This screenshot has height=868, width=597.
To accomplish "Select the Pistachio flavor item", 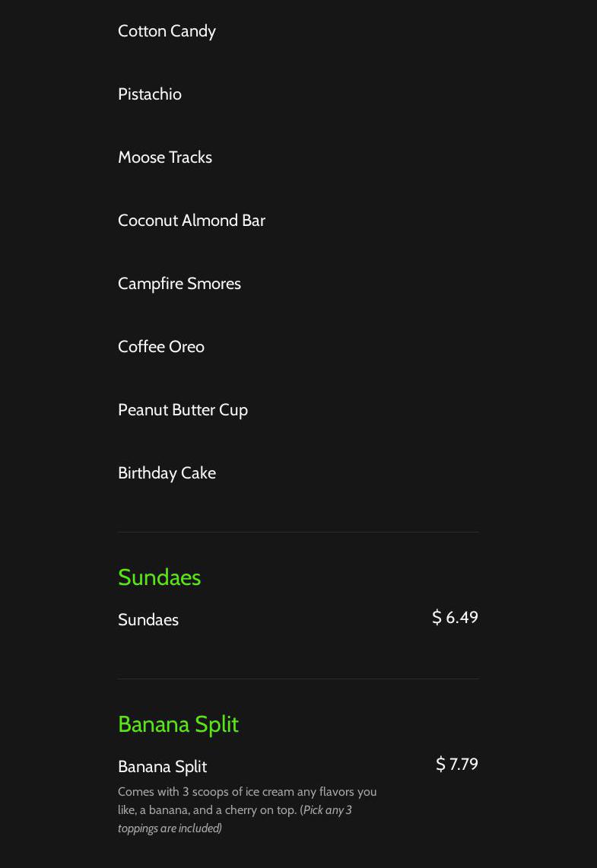I will (x=149, y=94).
